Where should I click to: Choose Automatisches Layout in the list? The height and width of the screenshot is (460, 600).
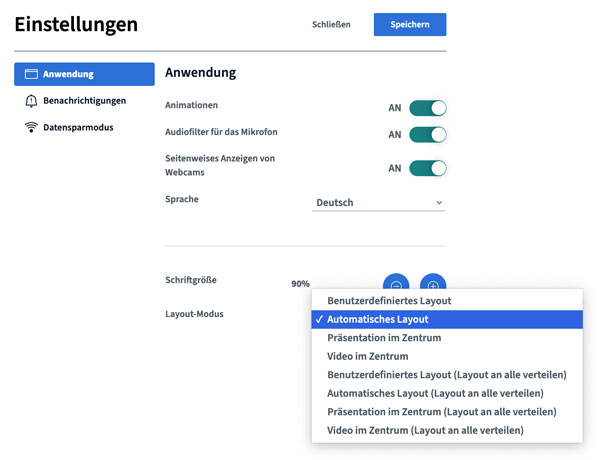click(378, 319)
